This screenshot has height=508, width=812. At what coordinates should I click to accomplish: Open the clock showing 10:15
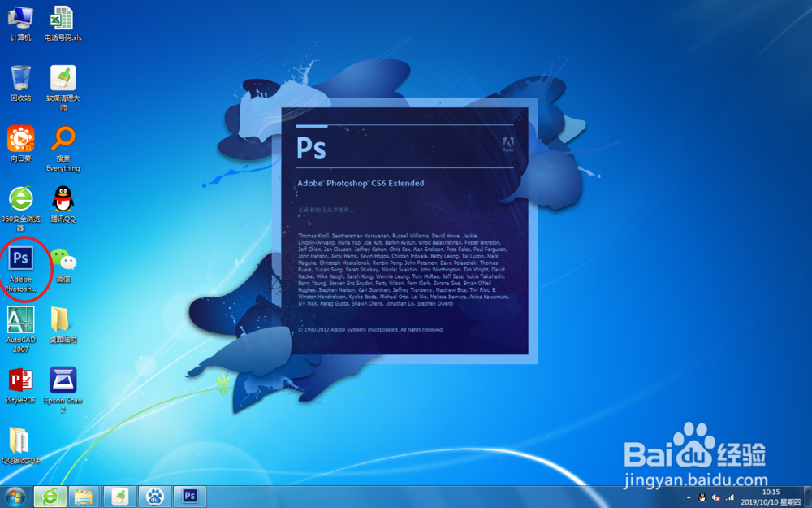coord(771,497)
